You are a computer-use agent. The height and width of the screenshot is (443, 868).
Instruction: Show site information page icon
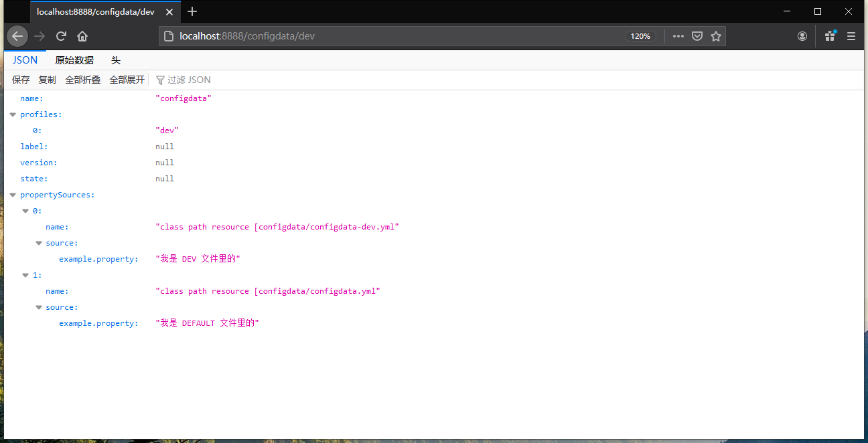coord(168,36)
